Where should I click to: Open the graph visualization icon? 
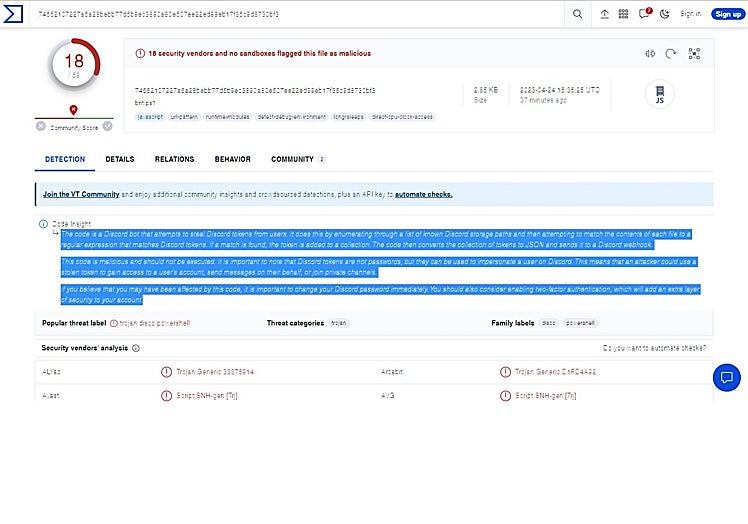pyautogui.click(x=694, y=53)
